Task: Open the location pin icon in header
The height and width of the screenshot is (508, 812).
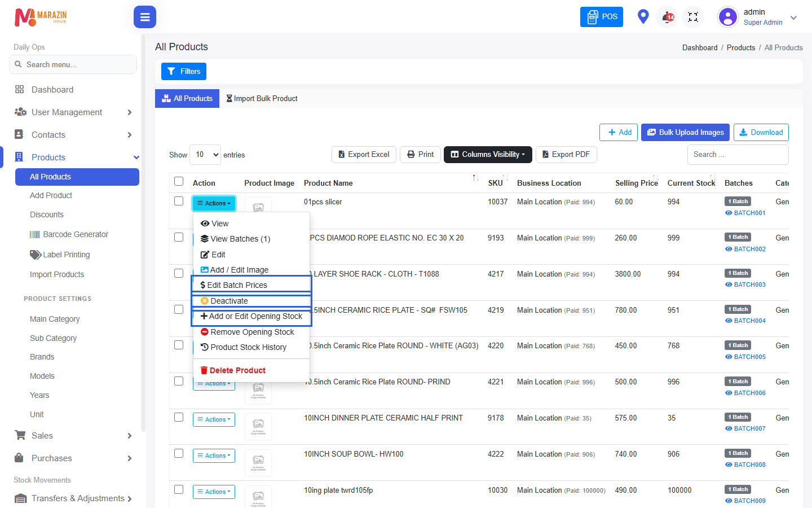Action: point(643,16)
